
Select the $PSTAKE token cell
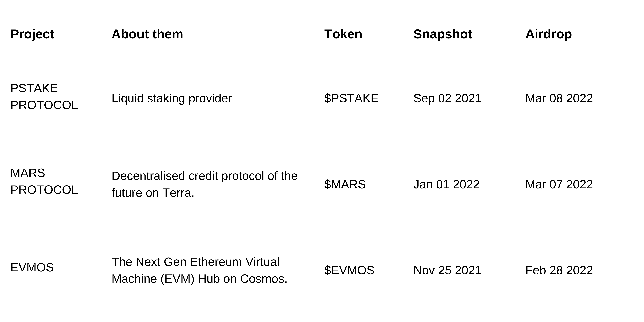click(x=351, y=98)
